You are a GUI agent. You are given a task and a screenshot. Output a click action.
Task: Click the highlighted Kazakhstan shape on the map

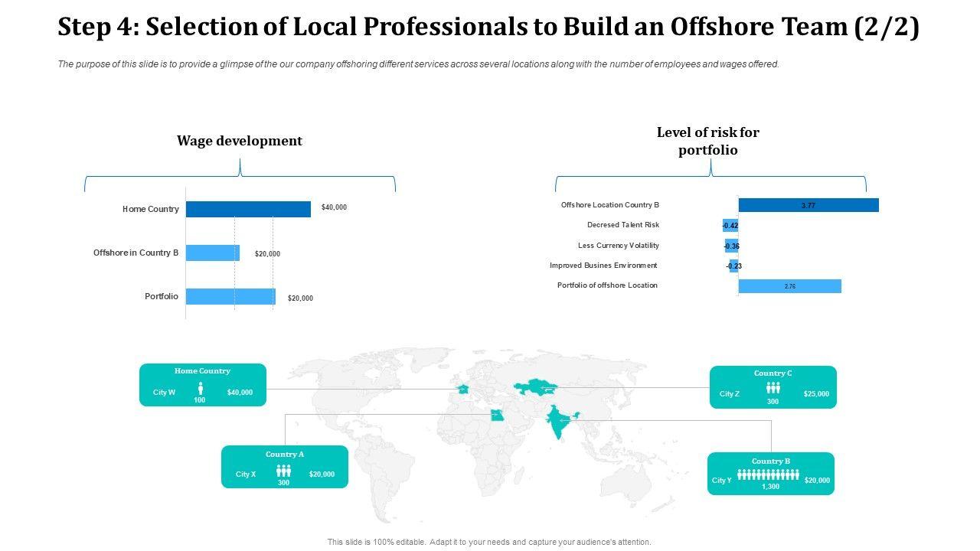[x=535, y=387]
